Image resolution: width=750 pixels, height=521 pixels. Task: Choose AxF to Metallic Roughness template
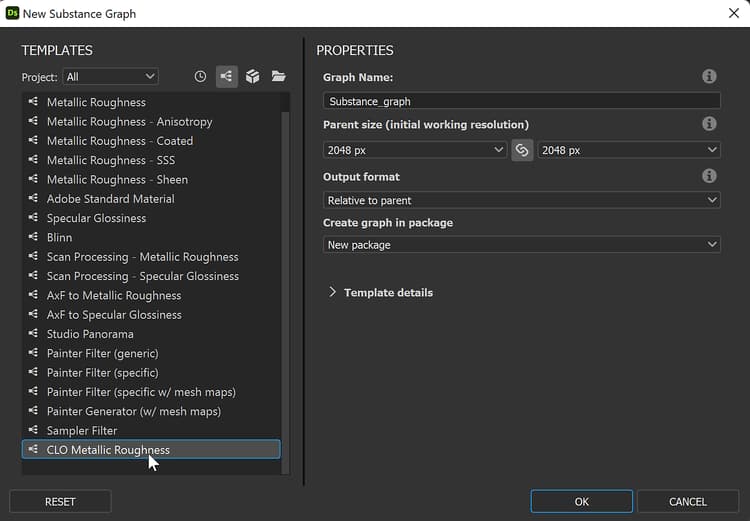(151, 295)
